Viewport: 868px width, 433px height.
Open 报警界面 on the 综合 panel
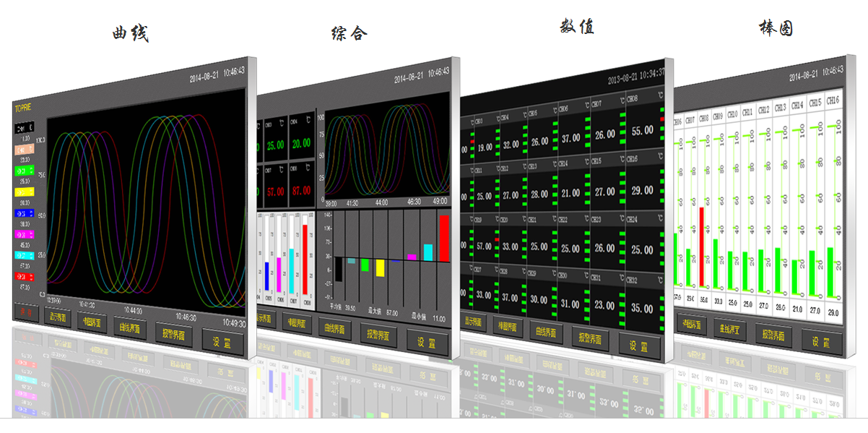[378, 335]
